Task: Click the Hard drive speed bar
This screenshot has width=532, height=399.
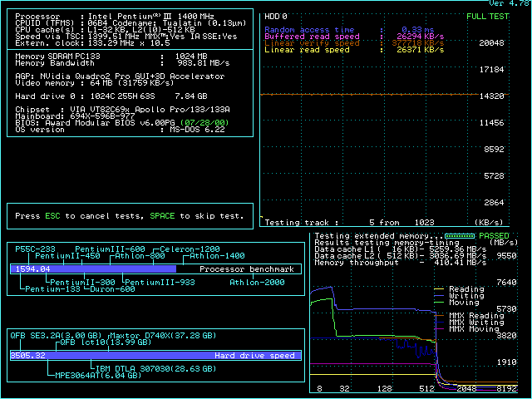Action: (x=154, y=355)
